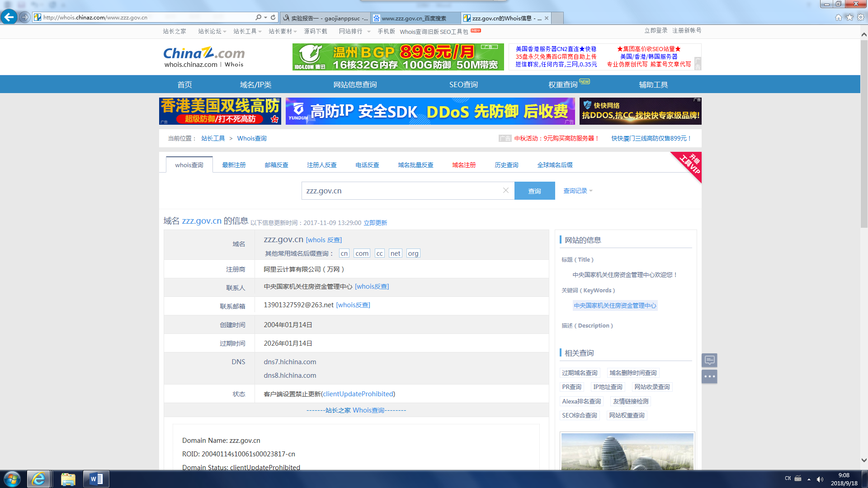Open the IE favorites star icon
Viewport: 868px width, 488px height.
[849, 17]
